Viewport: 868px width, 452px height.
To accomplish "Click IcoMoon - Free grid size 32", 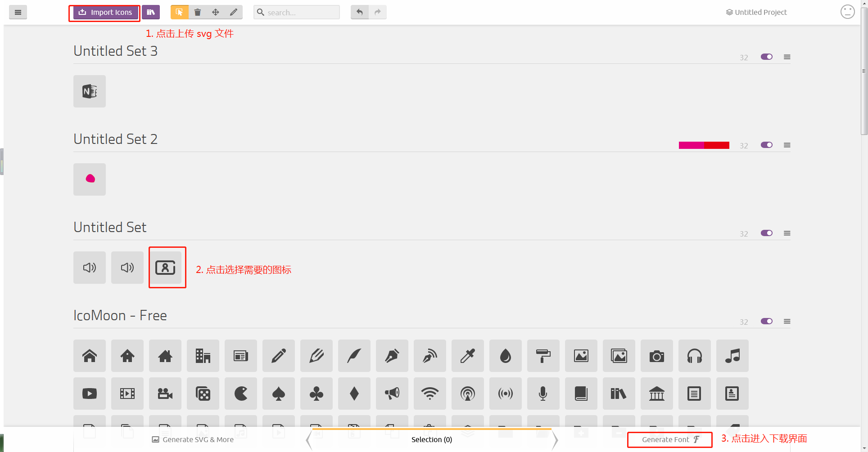I will click(744, 322).
